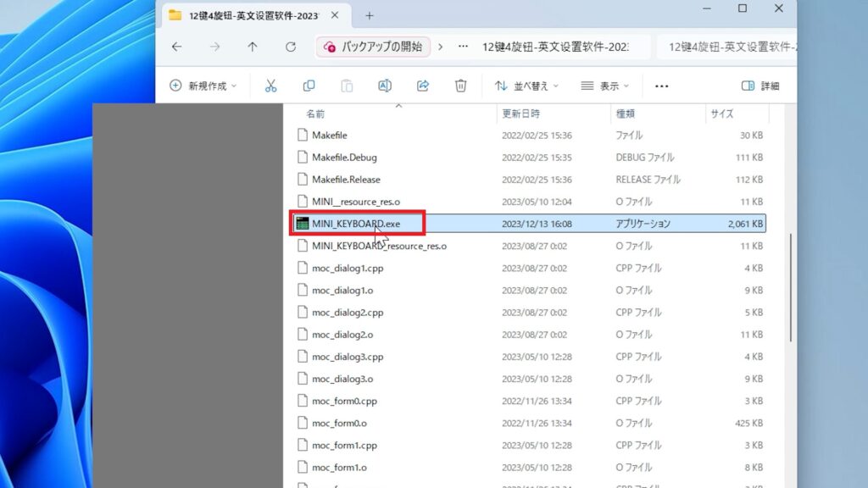Click the 2,061 KB size cell
Image resolution: width=868 pixels, height=488 pixels.
(x=745, y=224)
